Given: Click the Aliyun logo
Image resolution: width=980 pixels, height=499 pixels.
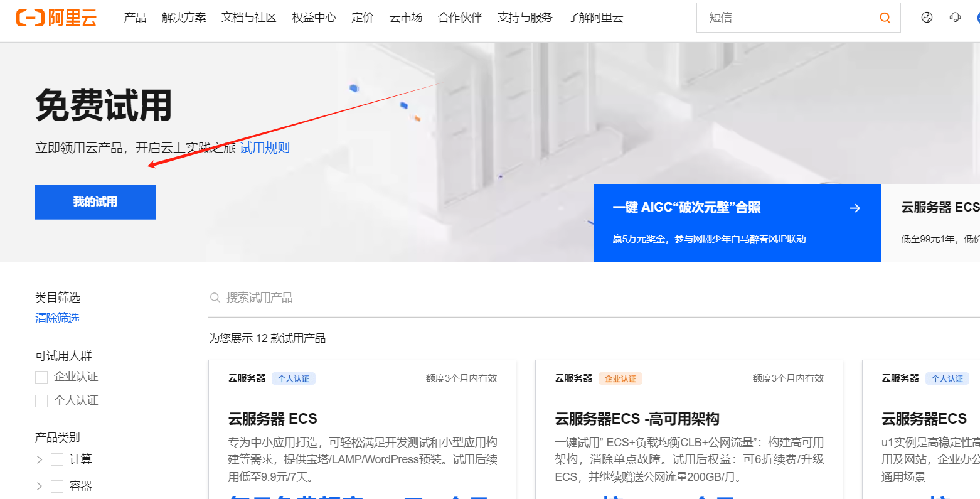Looking at the screenshot, I should tap(56, 18).
